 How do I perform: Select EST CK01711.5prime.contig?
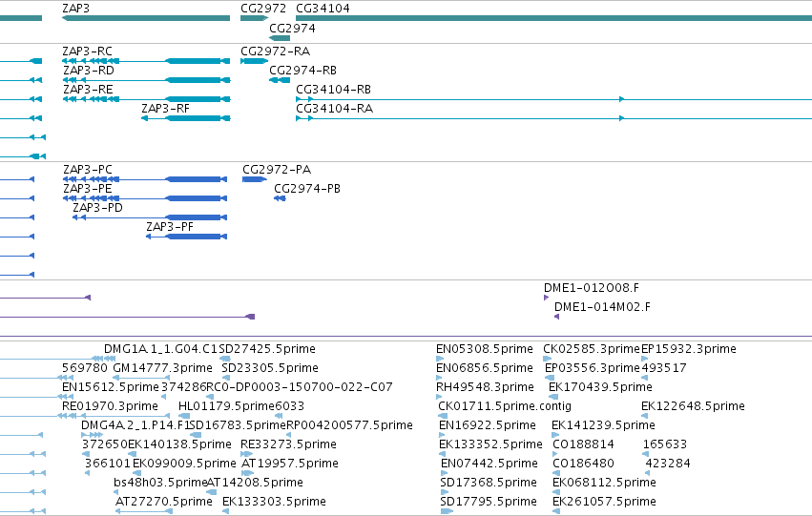pyautogui.click(x=505, y=406)
